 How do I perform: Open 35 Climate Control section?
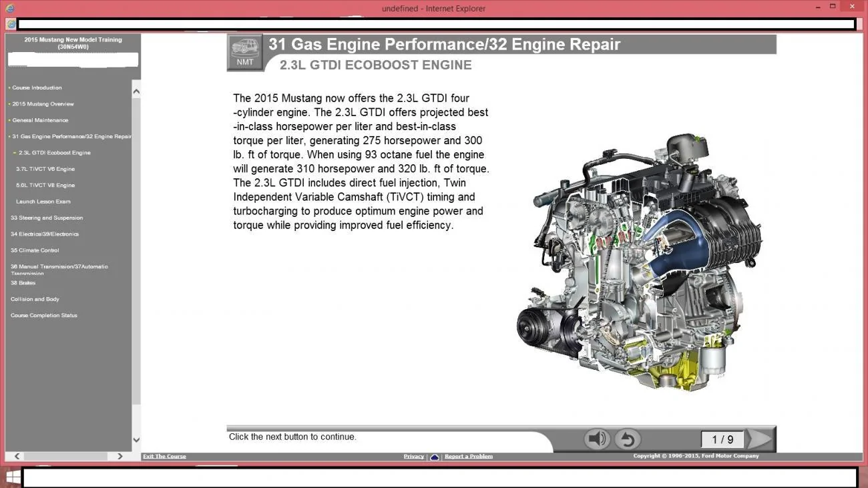coord(35,250)
